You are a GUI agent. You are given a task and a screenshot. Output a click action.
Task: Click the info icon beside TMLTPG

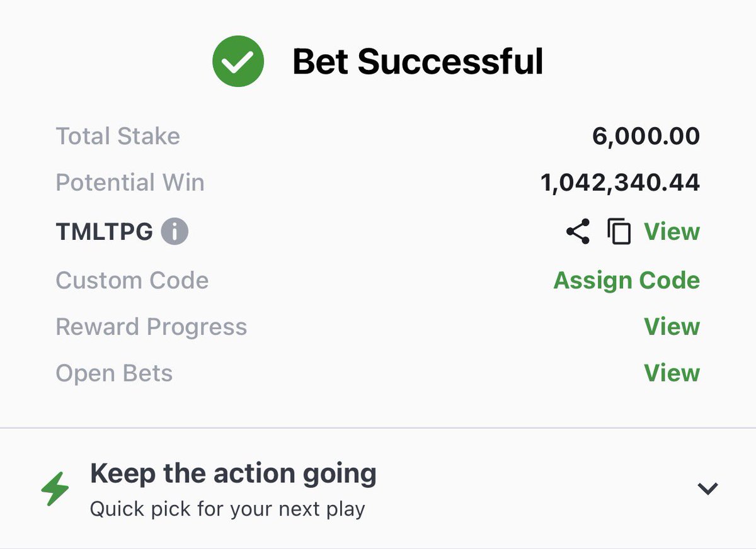tap(175, 232)
